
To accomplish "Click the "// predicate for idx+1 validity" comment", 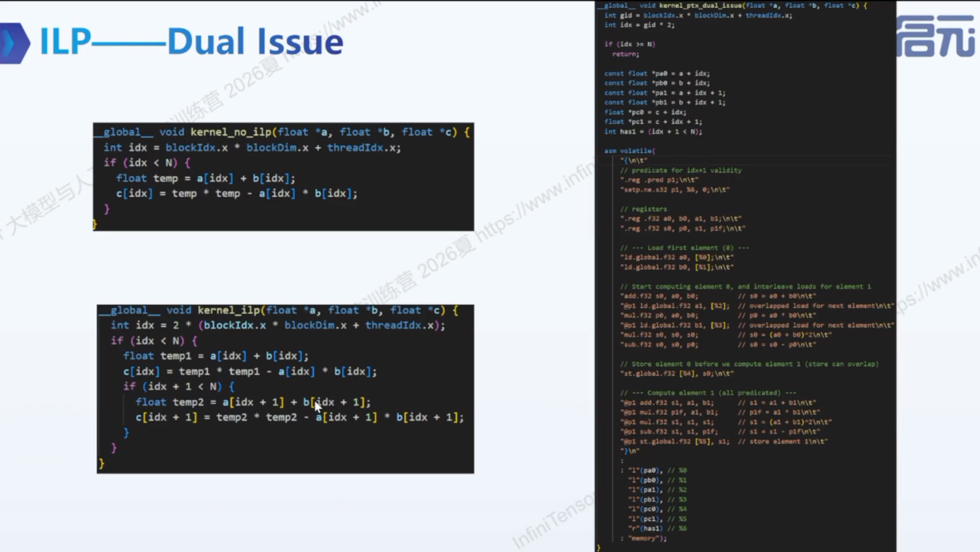I will (681, 170).
